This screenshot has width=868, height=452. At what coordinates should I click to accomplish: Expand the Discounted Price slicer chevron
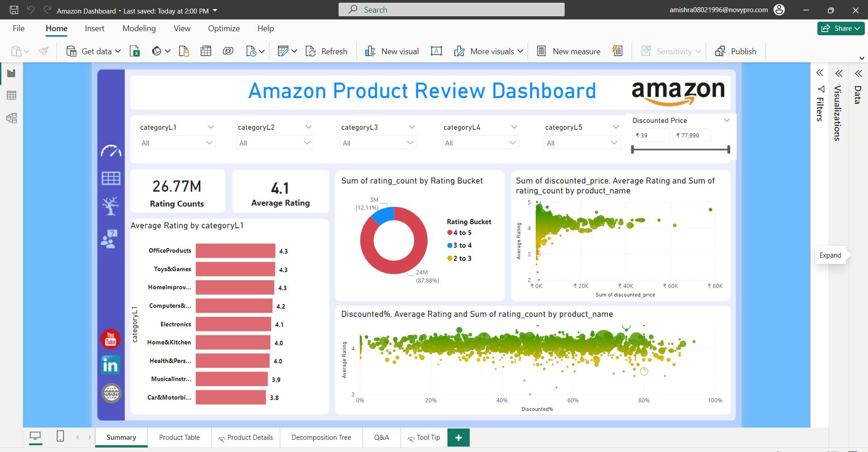727,120
